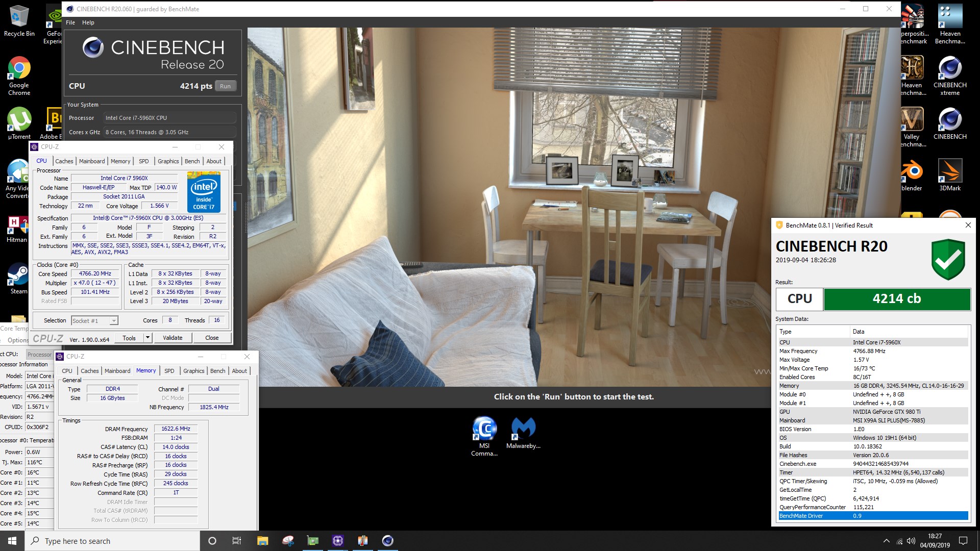
Task: Open the Steam desktop icon
Action: tap(18, 279)
